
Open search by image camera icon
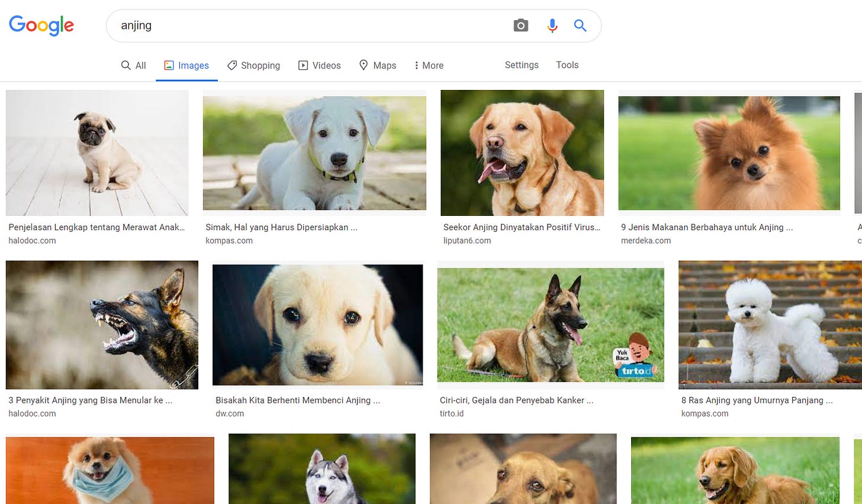click(520, 25)
